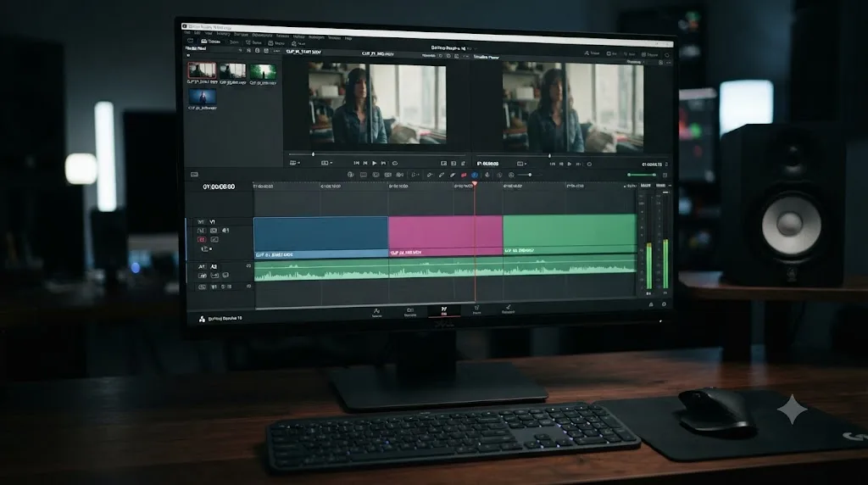Toggle loop playback in the timeline viewer
868x485 pixels.
point(589,164)
